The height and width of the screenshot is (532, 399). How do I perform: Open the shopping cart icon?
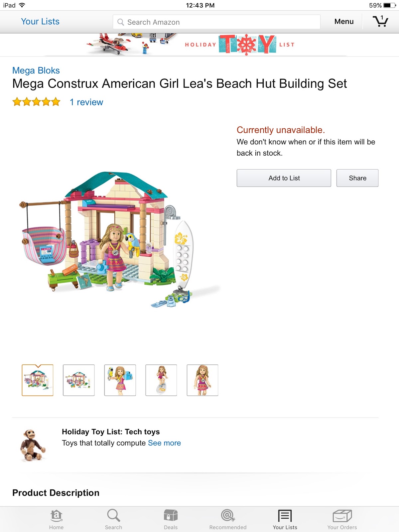380,21
